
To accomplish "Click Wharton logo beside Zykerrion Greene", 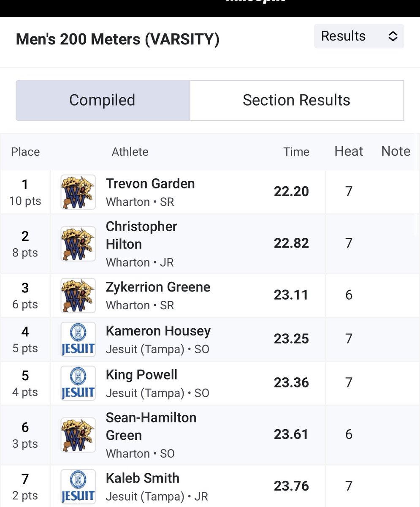I will point(78,295).
